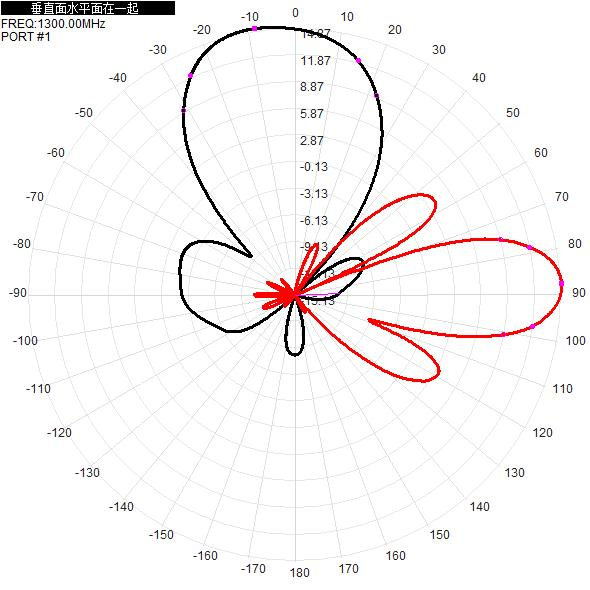Viewport: 590px width, 590px height.
Task: Click the -120 degree angle label
Action: [x=59, y=433]
